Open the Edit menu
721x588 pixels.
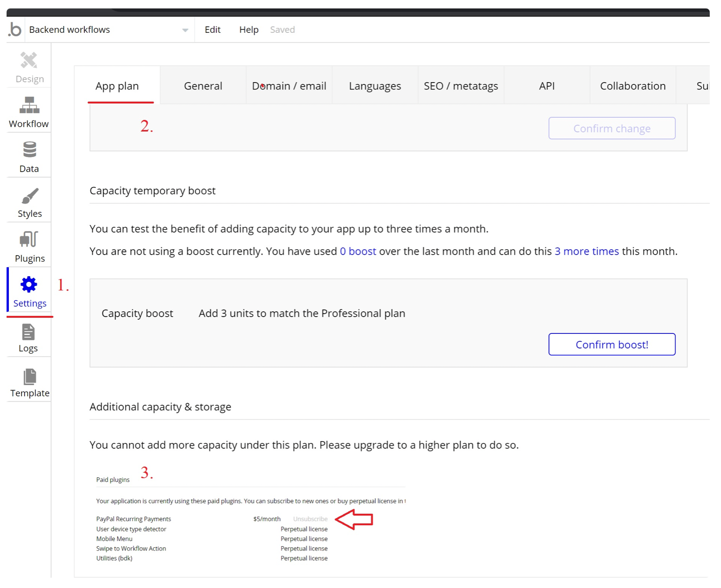[x=212, y=30]
